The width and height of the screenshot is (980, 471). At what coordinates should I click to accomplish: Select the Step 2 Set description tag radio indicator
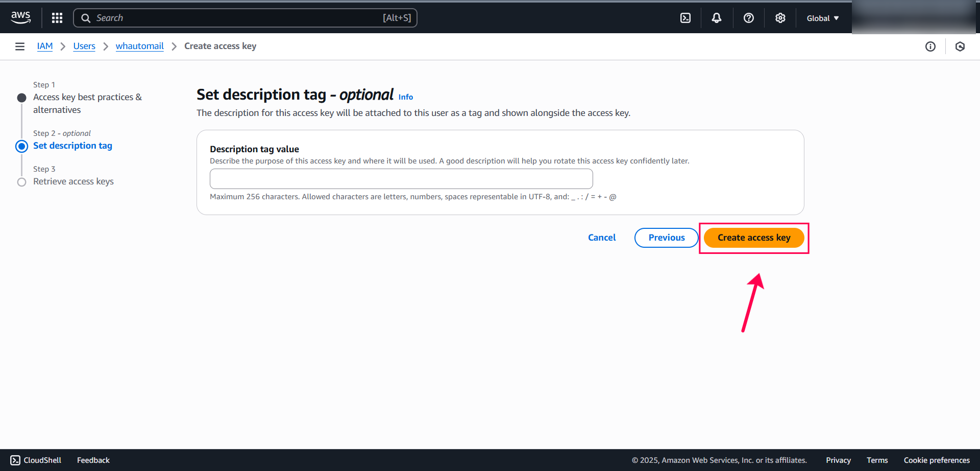[x=21, y=146]
